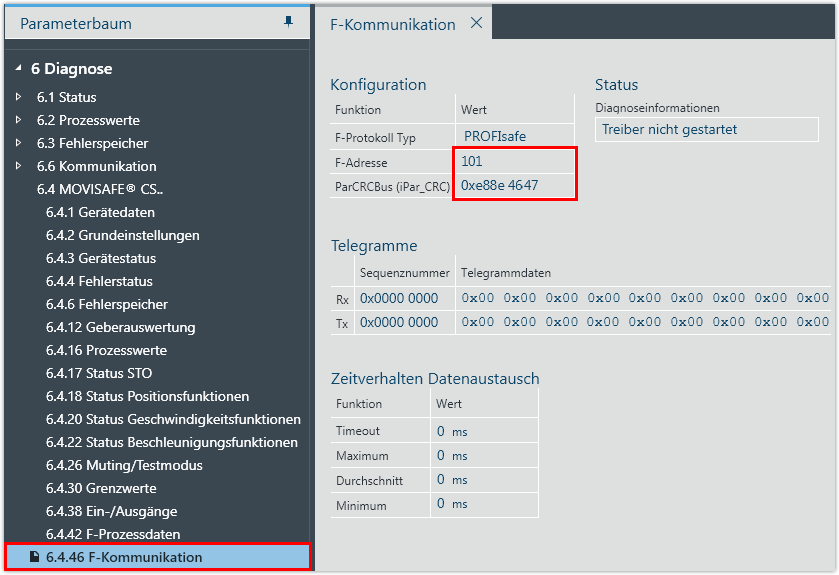The height and width of the screenshot is (575, 839).
Task: Select 6.4.30 Grenzwerte in the tree
Action: [x=101, y=488]
